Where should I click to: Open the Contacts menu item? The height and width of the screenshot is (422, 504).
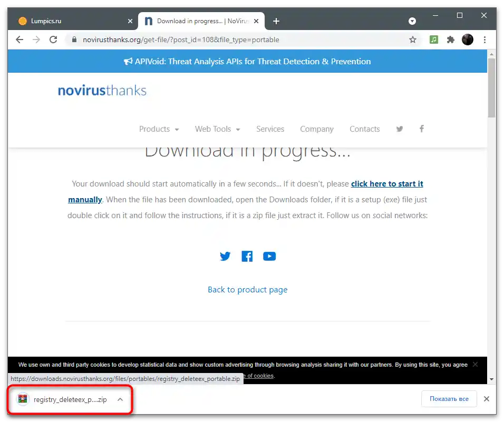pyautogui.click(x=364, y=129)
